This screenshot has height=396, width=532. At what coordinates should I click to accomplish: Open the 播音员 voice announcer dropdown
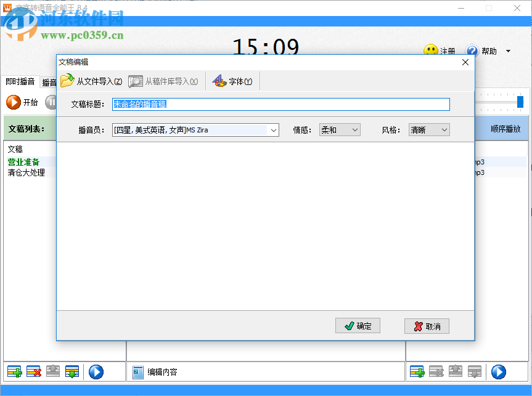click(273, 130)
